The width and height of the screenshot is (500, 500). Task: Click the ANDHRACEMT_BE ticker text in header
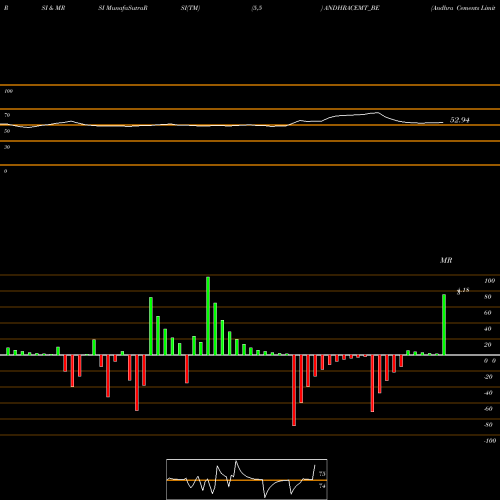352,8
